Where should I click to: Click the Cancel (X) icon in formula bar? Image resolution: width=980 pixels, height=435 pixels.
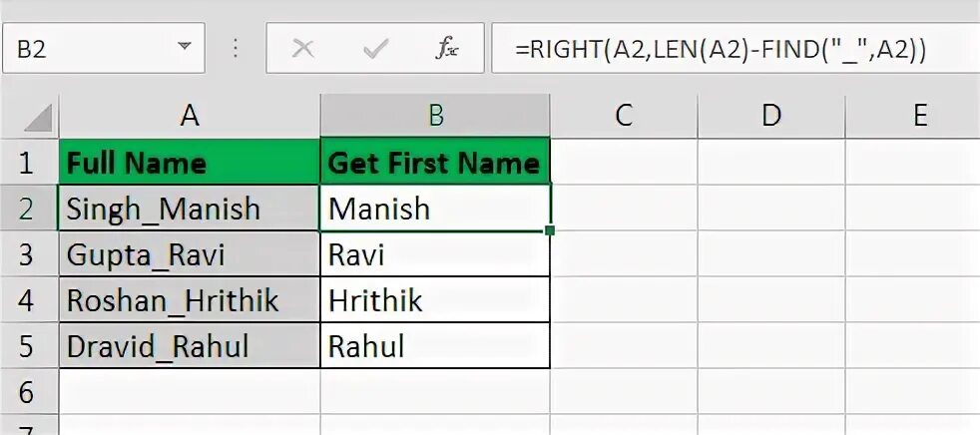click(302, 48)
